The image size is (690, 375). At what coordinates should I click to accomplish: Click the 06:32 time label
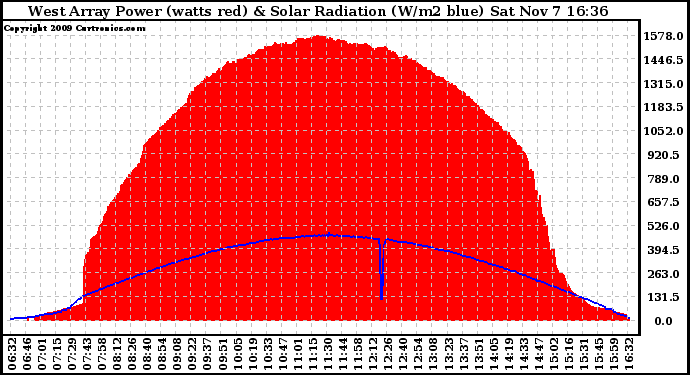12,354
